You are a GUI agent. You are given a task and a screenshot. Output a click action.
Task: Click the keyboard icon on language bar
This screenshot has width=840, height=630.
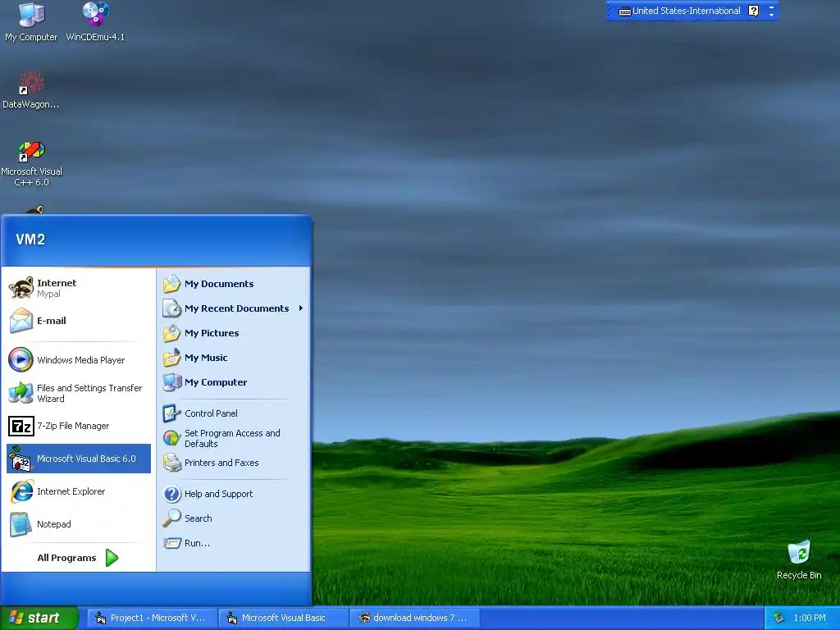coord(624,11)
